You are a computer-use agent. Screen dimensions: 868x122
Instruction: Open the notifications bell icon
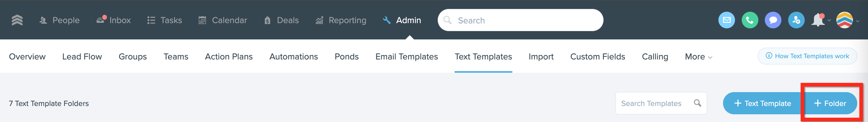[x=818, y=20]
